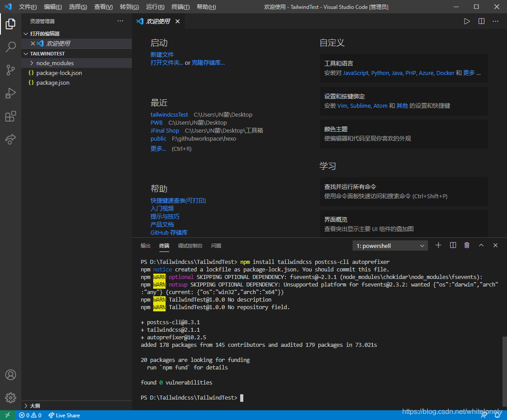Collapse the TAILWINDTEST folder section
507x420 pixels.
(77, 54)
